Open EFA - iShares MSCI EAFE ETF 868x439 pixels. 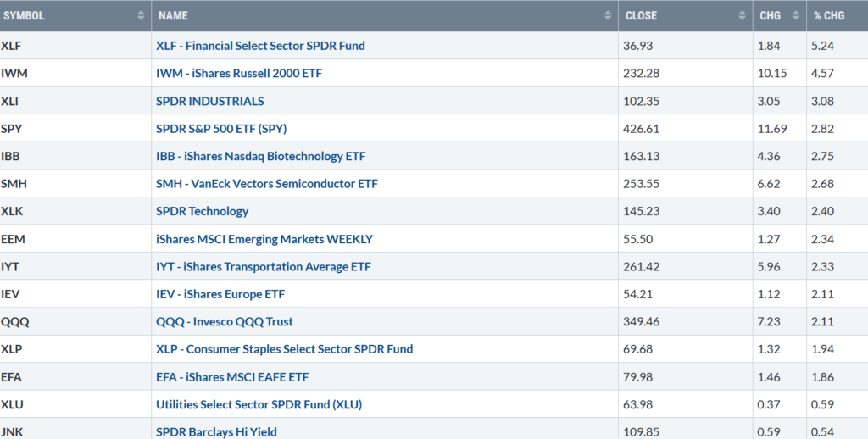(232, 377)
